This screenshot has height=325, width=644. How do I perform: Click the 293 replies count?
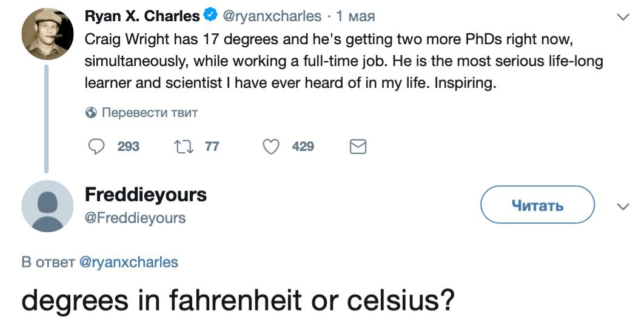click(x=128, y=146)
